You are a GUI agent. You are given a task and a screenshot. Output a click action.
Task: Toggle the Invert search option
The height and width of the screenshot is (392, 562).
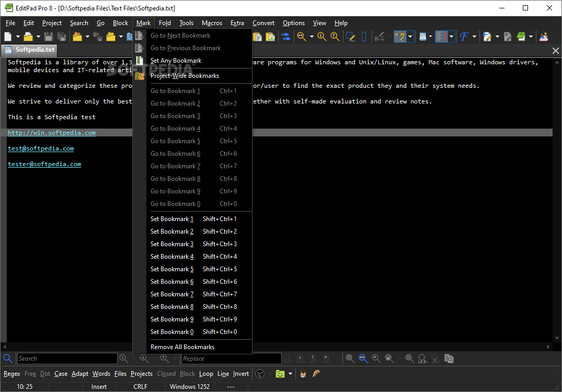241,374
